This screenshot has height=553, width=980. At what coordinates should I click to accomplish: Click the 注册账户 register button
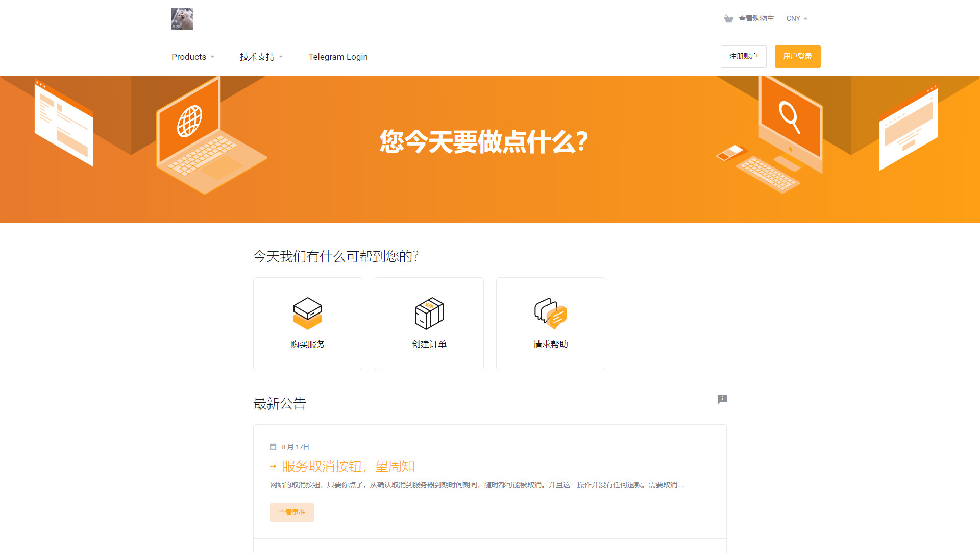coord(743,56)
